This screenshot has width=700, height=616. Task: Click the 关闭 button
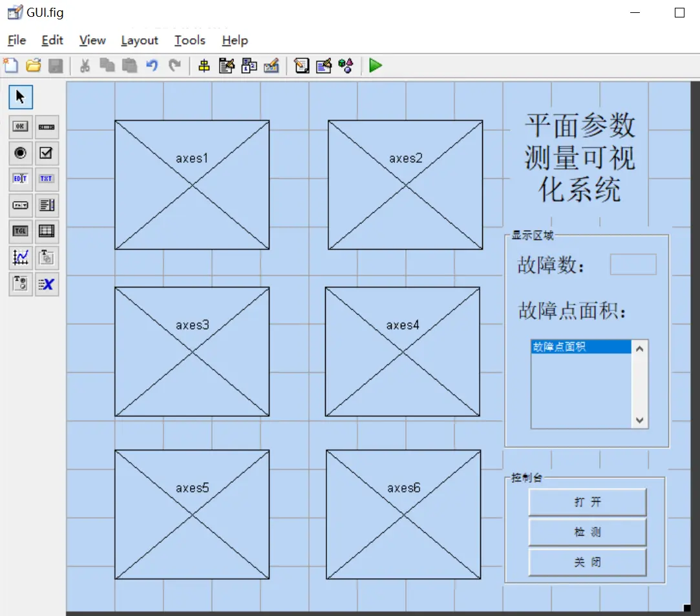[588, 562]
